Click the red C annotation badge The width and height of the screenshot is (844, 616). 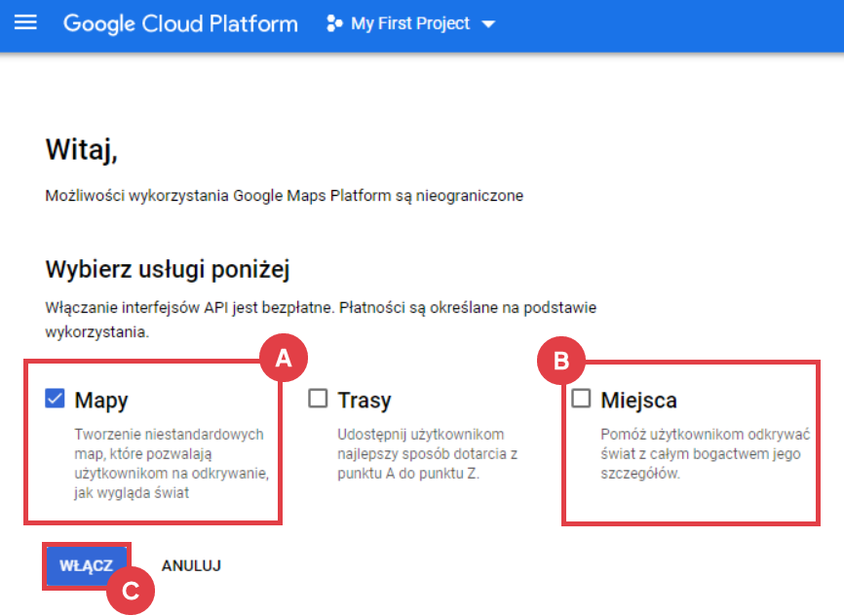tap(130, 590)
